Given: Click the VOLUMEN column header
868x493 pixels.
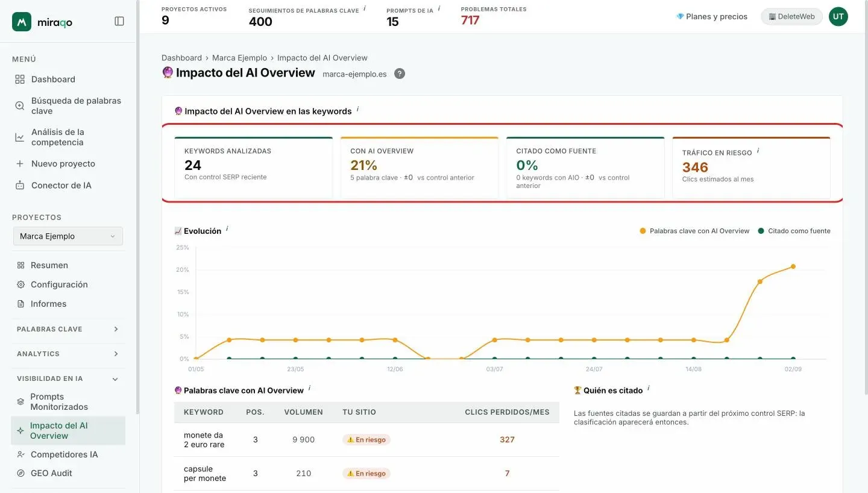Looking at the screenshot, I should click(x=304, y=412).
